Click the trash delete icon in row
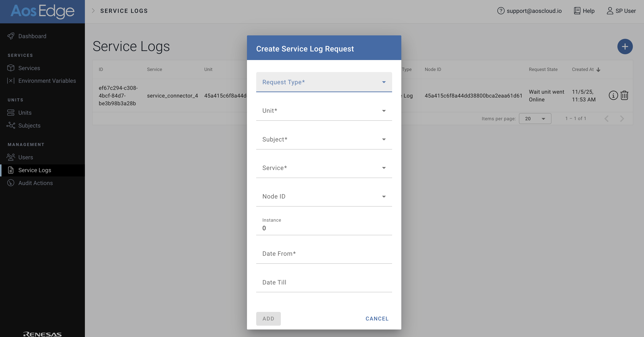The height and width of the screenshot is (337, 644). pyautogui.click(x=624, y=95)
